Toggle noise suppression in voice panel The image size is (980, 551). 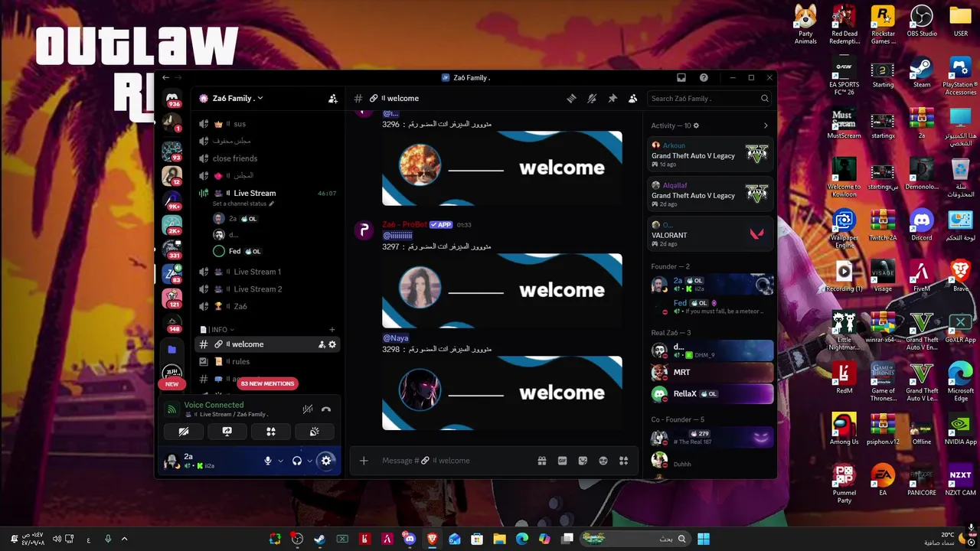(x=307, y=409)
